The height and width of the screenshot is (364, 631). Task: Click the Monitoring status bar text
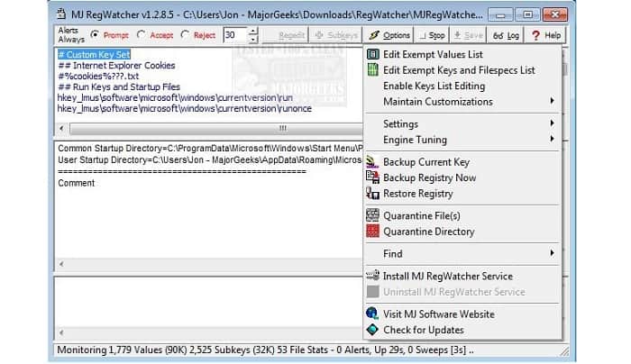click(x=265, y=350)
